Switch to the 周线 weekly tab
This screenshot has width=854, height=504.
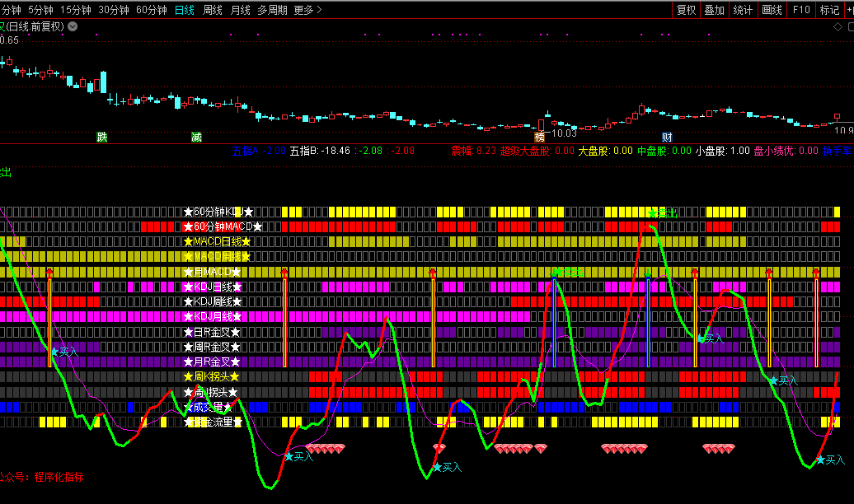point(213,10)
